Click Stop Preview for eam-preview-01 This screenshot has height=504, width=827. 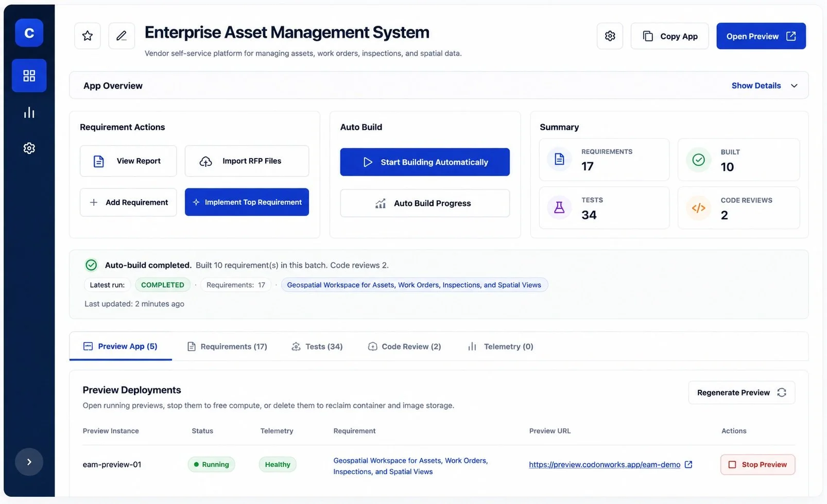tap(757, 464)
